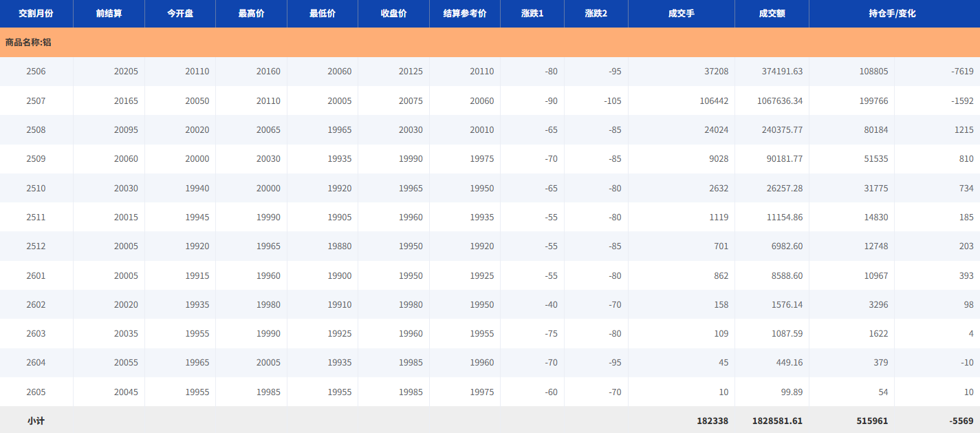980x433 pixels.
Task: Select open interest value 108805
Action: click(x=873, y=72)
